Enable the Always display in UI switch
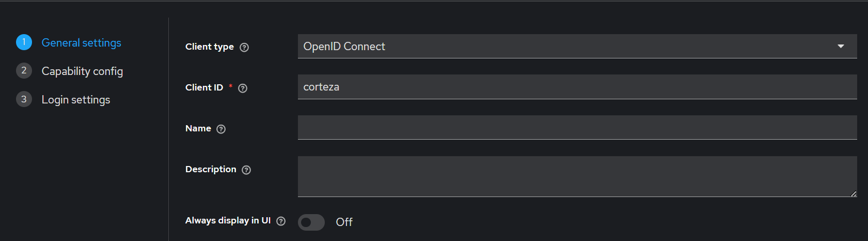This screenshot has height=241, width=868. pyautogui.click(x=311, y=222)
